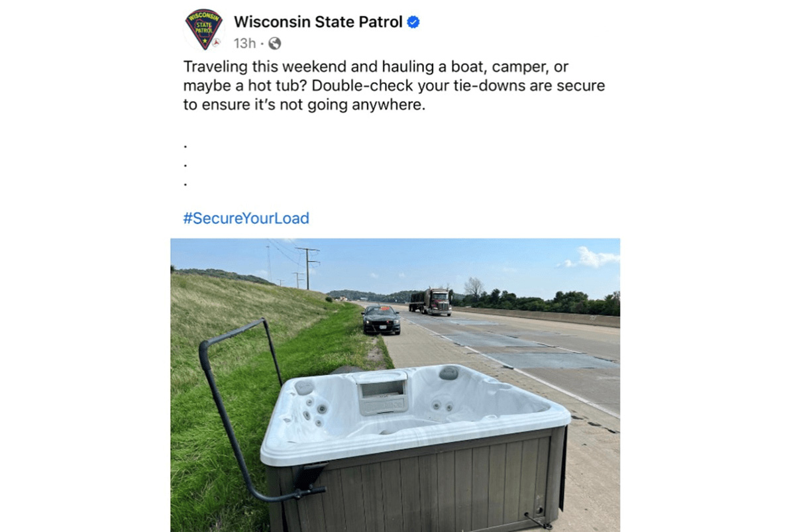Click the hot tub's gray wooden side panel
Image resolution: width=795 pixels, height=532 pixels.
tap(417, 484)
